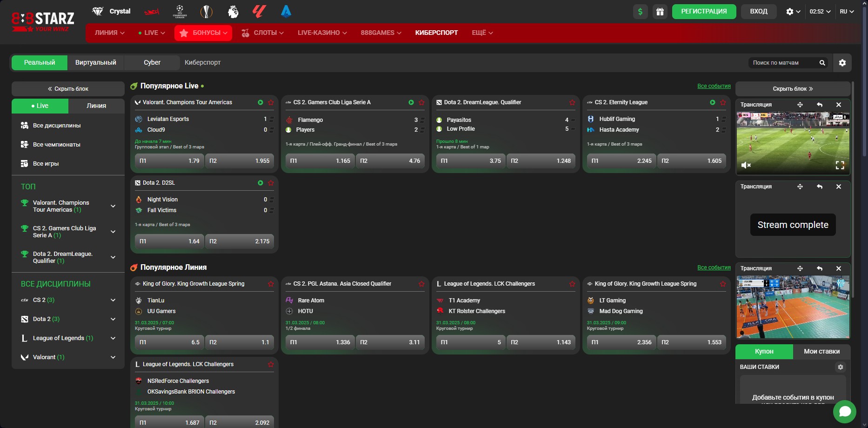
Task: Favorite the Dota 2 D2SL match
Action: 271,183
